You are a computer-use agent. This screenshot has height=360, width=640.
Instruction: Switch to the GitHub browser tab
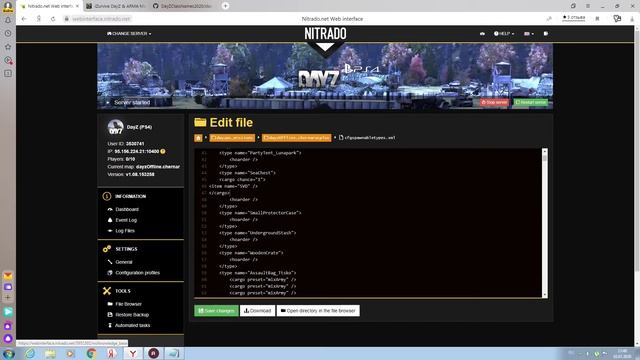click(182, 6)
